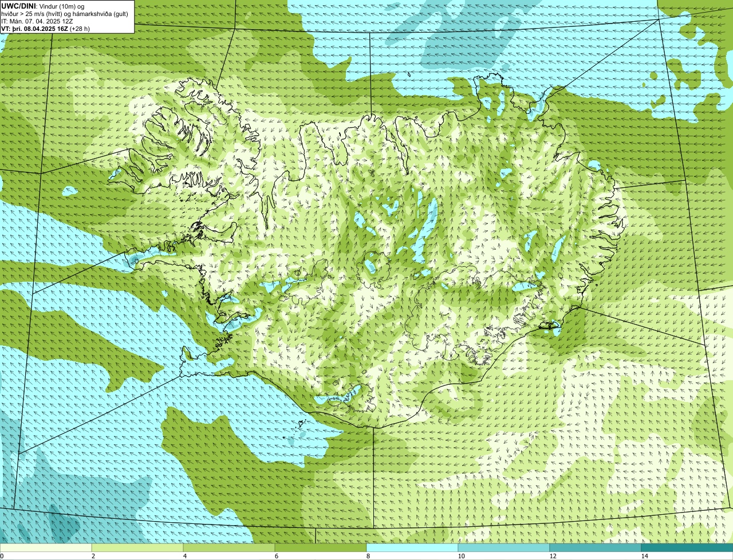The height and width of the screenshot is (560, 733).
Task: Click the "hviður > 25 m/s (hvítt)" description line
Action: [x=65, y=13]
